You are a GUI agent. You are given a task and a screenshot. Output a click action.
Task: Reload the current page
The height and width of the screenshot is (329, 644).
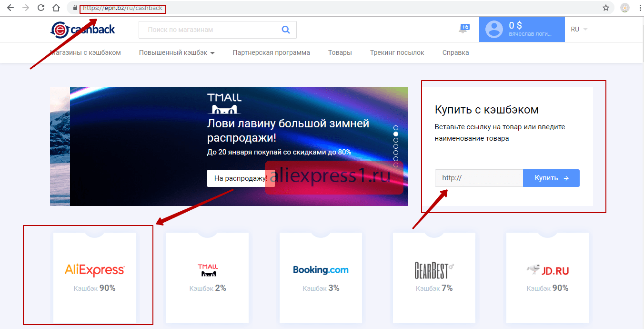pyautogui.click(x=41, y=8)
